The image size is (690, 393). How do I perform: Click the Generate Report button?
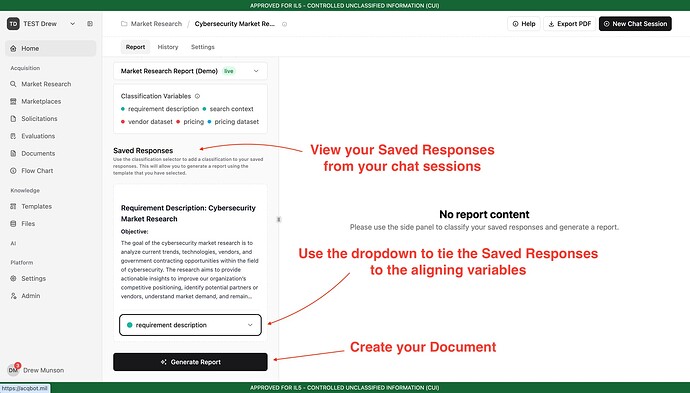coord(190,362)
